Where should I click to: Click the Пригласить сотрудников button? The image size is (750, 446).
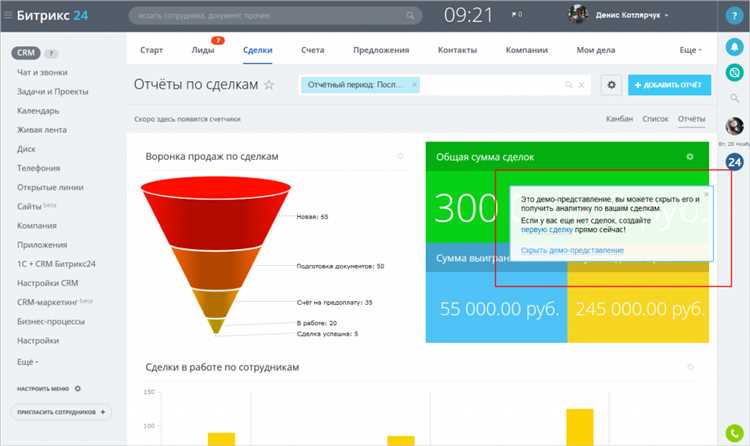(61, 412)
